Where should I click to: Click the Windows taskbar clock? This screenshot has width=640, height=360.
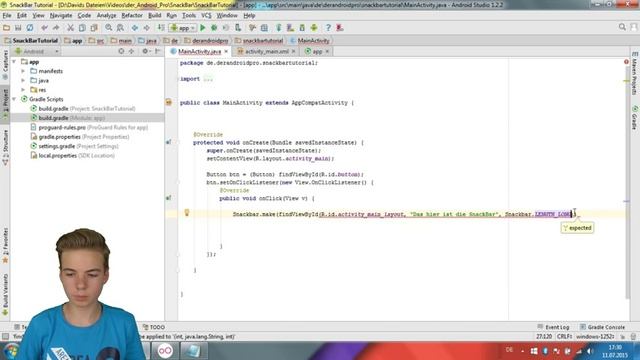(615, 351)
